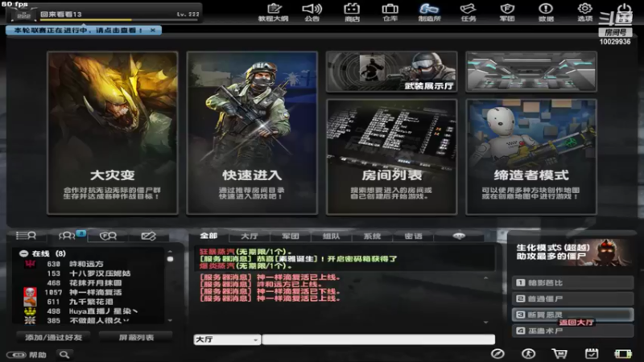Open the calendar check-in icon
The width and height of the screenshot is (644, 362).
[592, 353]
